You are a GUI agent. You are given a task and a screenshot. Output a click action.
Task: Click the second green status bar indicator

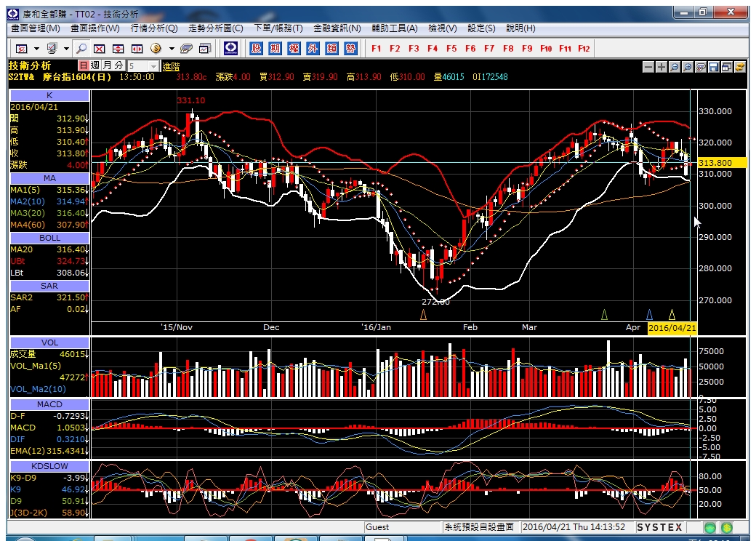727,527
